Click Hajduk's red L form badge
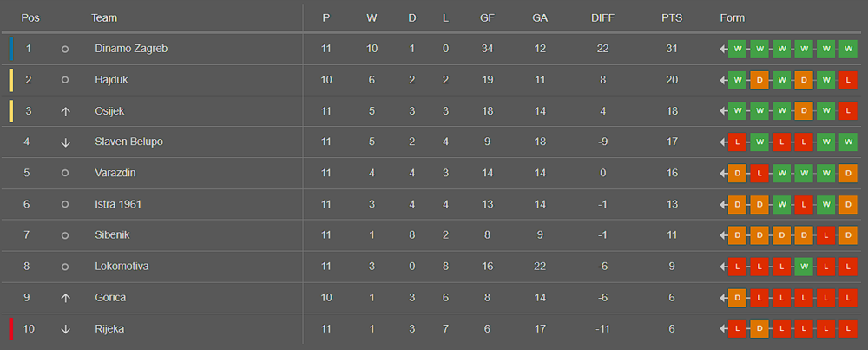 tap(848, 80)
